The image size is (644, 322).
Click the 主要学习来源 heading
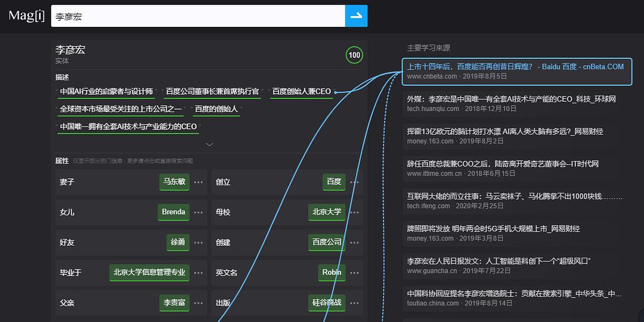[x=428, y=48]
